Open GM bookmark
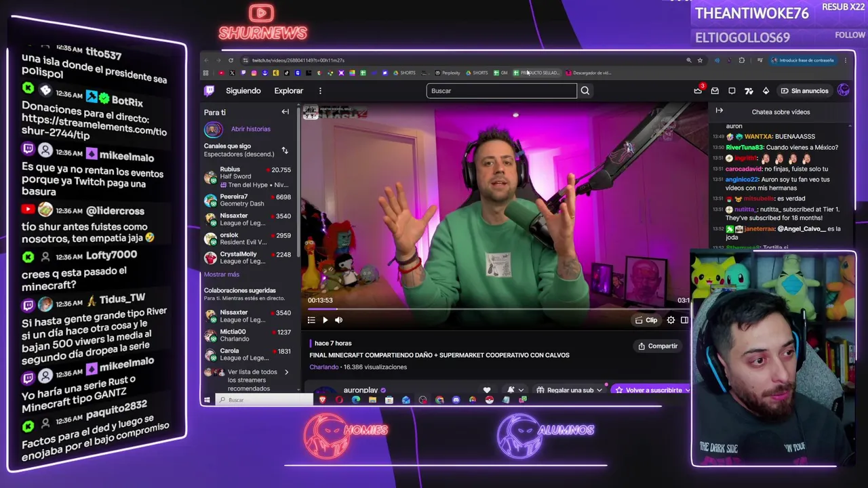The width and height of the screenshot is (868, 488). 500,73
